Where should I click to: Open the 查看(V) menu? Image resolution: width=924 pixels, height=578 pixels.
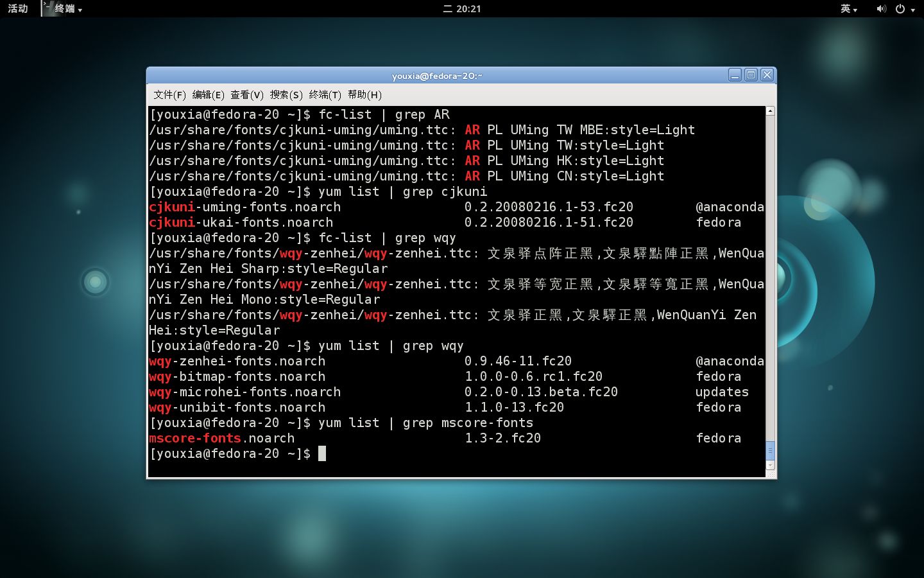click(x=246, y=94)
